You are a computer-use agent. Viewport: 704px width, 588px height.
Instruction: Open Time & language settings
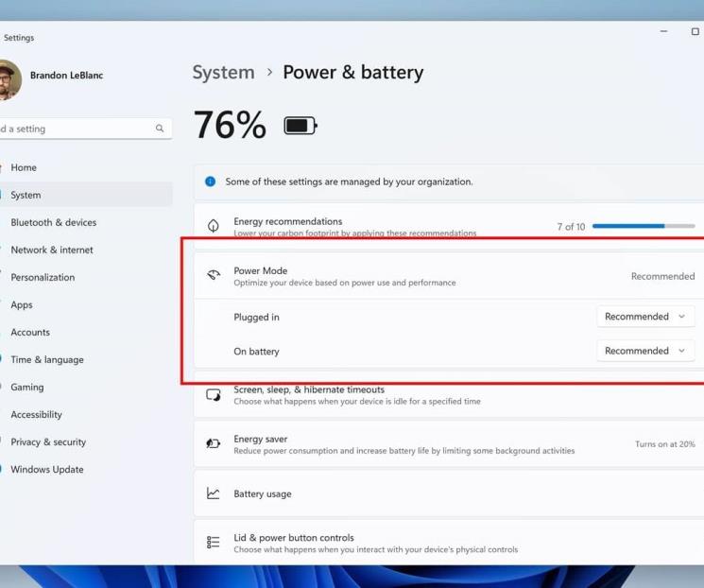(85, 359)
